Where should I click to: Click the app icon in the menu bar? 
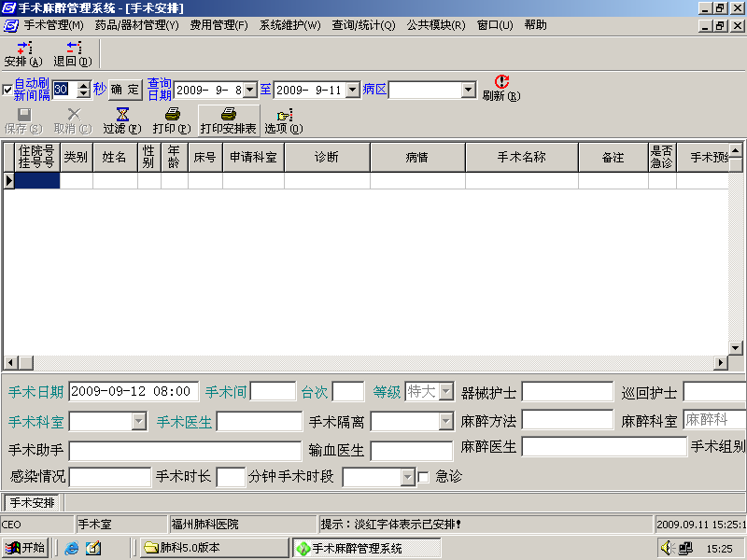pyautogui.click(x=10, y=26)
